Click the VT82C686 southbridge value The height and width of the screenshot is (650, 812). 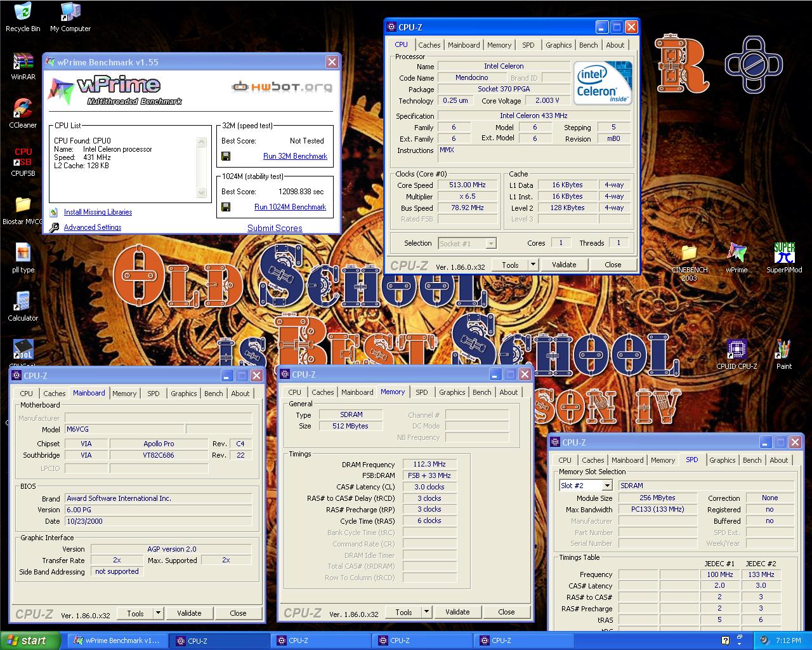point(159,455)
